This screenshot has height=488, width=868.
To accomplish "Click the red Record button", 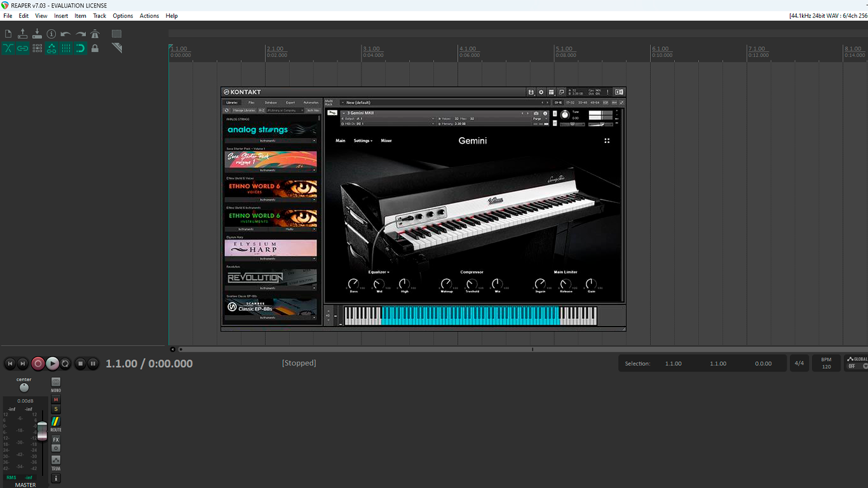I will click(38, 363).
